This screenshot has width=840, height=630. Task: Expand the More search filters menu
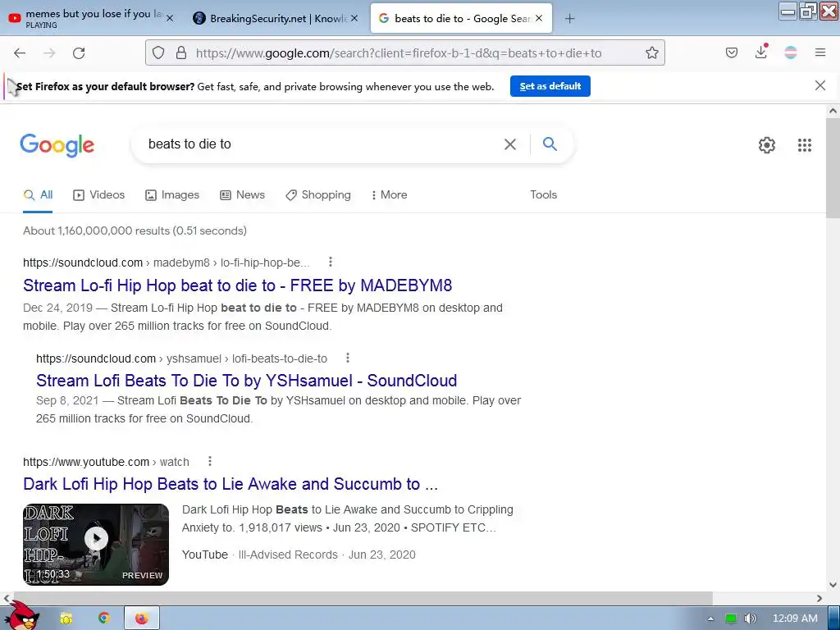[390, 195]
